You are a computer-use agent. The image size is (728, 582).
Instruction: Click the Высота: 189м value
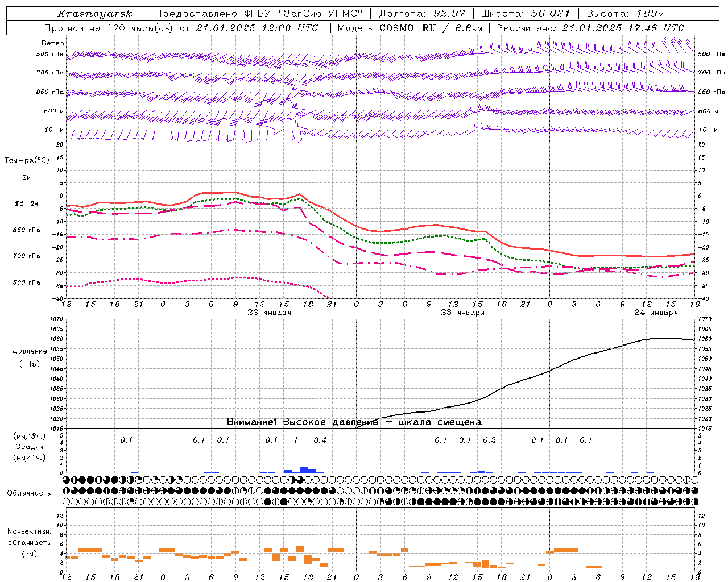[x=625, y=14]
